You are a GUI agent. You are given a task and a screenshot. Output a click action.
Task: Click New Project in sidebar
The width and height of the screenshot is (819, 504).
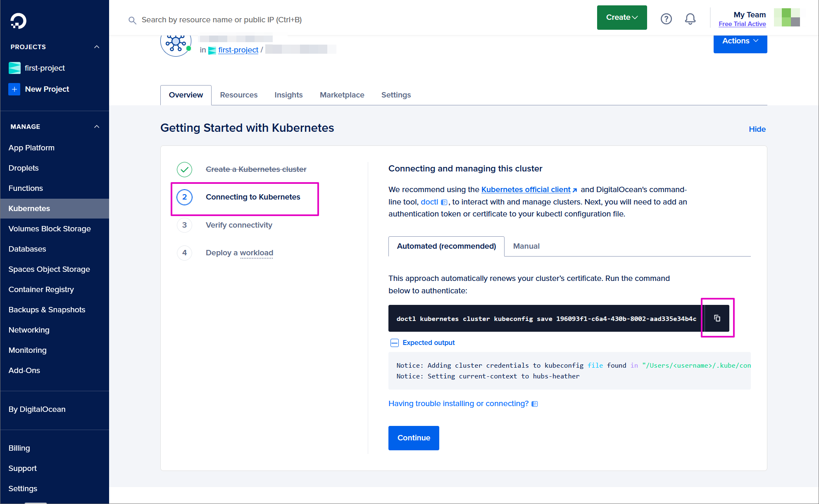(x=47, y=89)
